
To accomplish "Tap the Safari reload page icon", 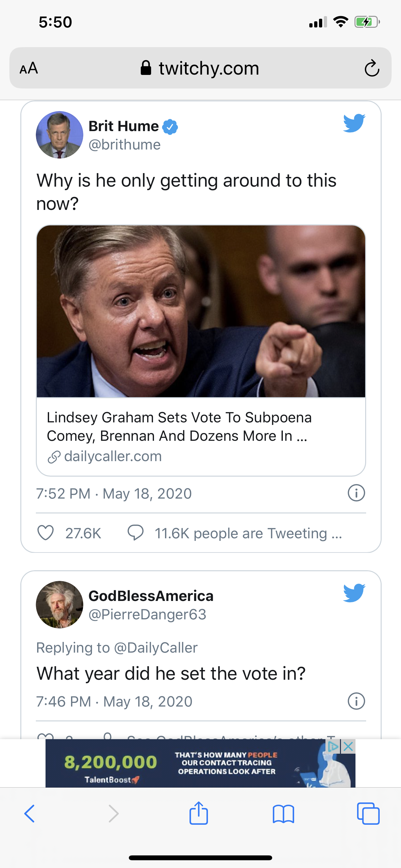I will [372, 68].
